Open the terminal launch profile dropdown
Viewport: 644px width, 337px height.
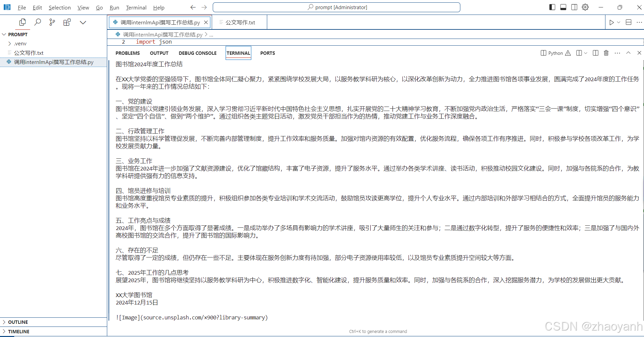(585, 53)
